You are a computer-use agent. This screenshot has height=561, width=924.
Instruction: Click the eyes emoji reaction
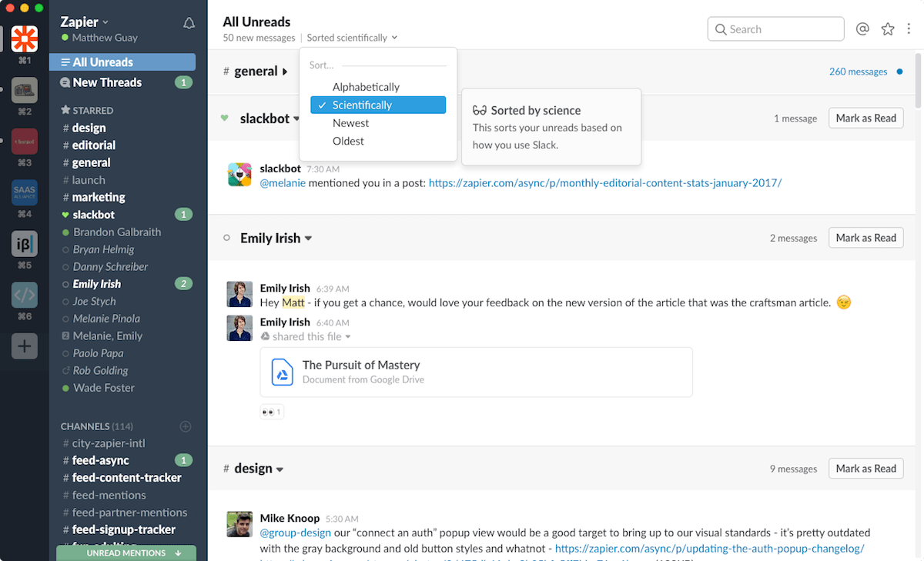click(x=272, y=412)
